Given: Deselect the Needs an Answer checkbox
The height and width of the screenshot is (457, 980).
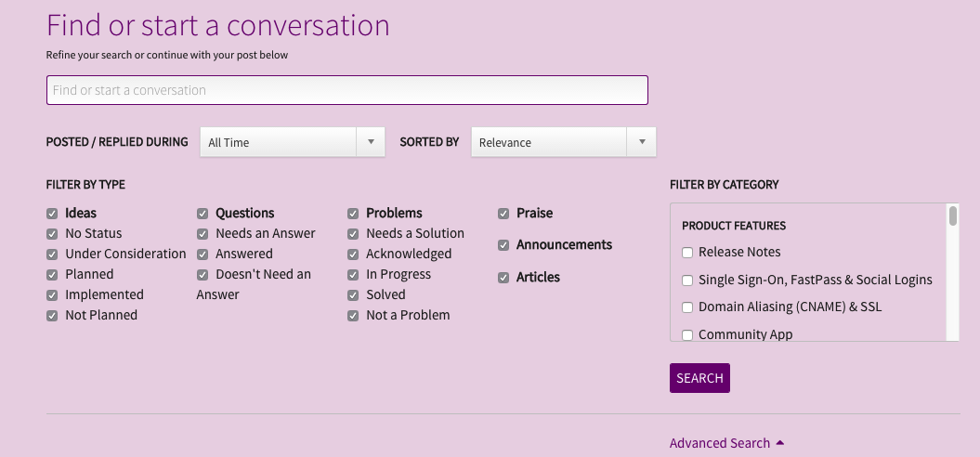Looking at the screenshot, I should pyautogui.click(x=203, y=234).
